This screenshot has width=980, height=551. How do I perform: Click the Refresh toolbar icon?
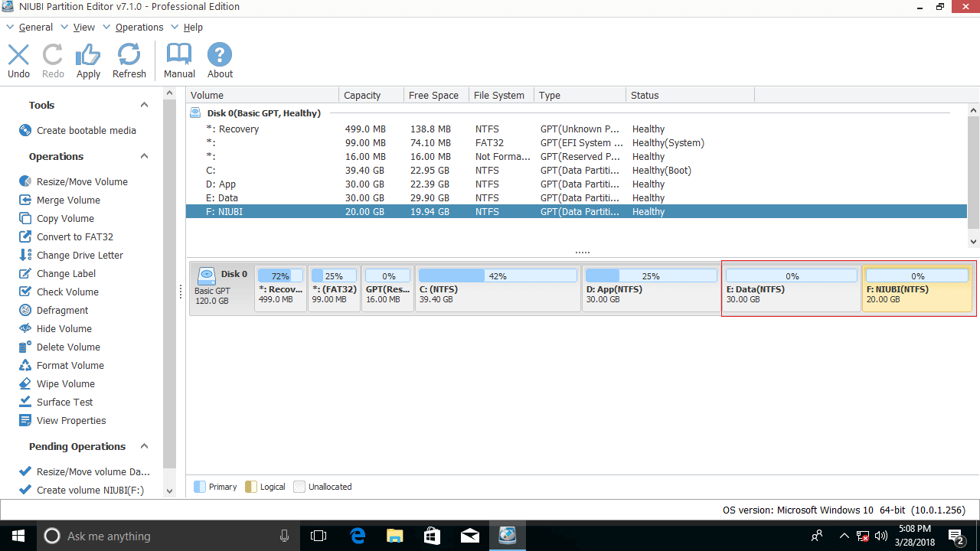[x=129, y=55]
